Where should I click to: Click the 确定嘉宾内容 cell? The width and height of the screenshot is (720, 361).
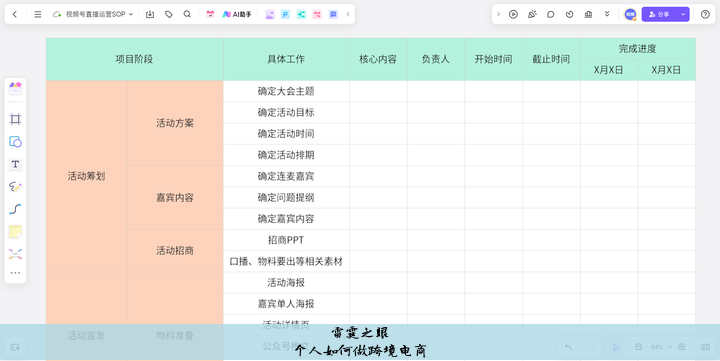point(286,219)
